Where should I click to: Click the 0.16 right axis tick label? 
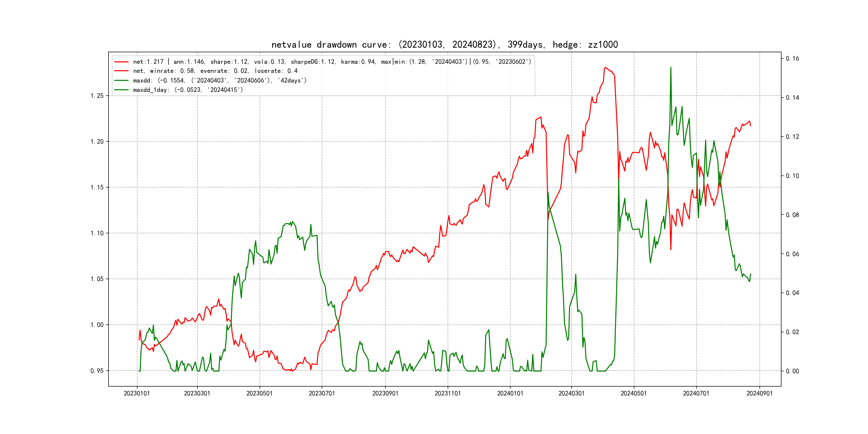(792, 59)
